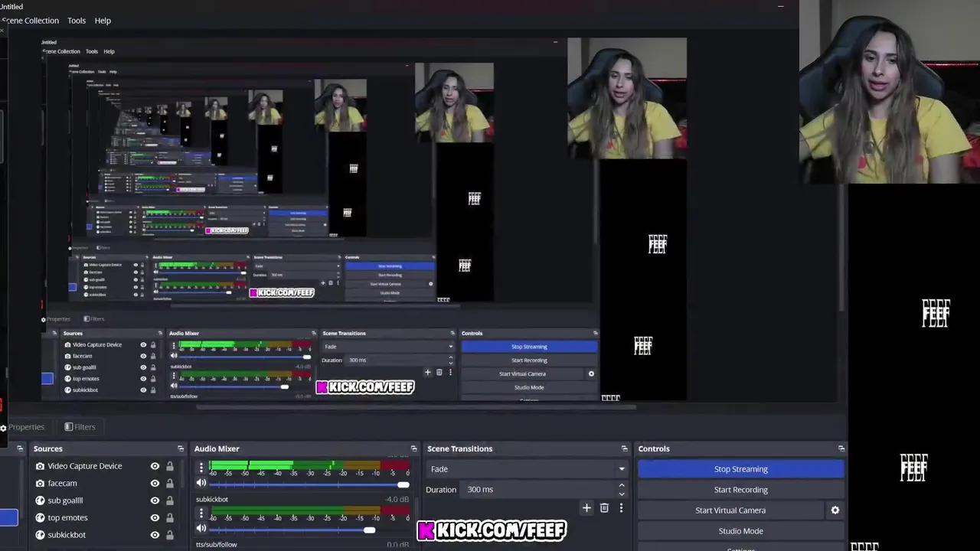Open source Properties with the gear button

23,427
